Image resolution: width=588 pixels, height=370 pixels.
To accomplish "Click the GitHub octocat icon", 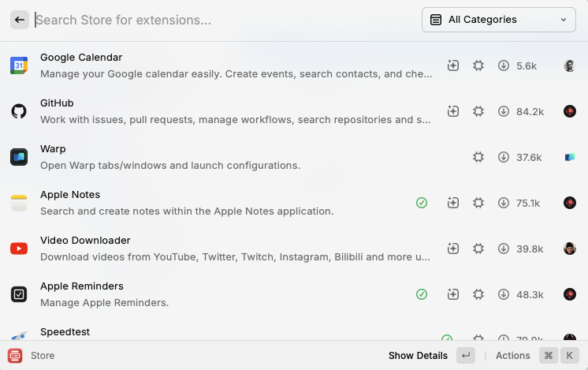I will [x=19, y=111].
